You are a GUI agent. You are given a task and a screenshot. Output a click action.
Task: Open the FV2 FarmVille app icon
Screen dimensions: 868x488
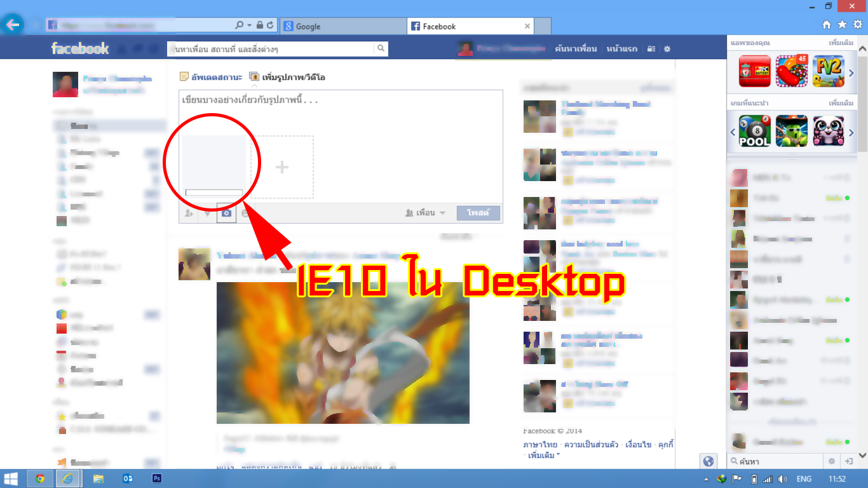click(829, 71)
